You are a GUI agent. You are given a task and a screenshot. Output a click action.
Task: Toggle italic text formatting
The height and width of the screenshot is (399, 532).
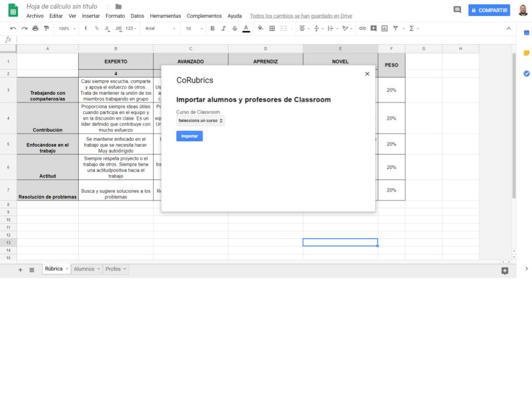pos(223,28)
